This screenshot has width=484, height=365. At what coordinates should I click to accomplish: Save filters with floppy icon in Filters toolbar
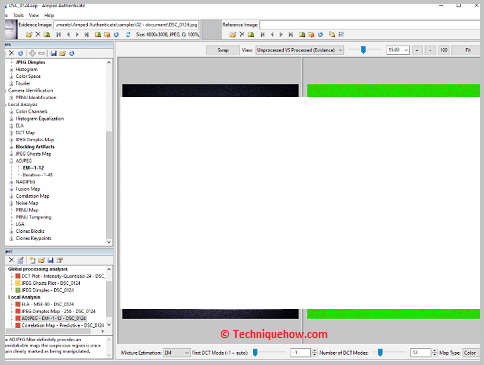(x=54, y=53)
